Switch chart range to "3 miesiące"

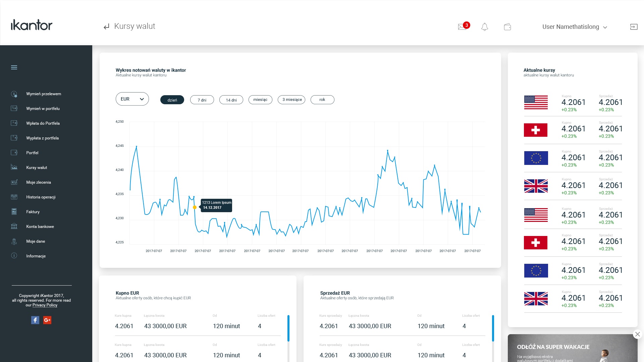pyautogui.click(x=291, y=100)
